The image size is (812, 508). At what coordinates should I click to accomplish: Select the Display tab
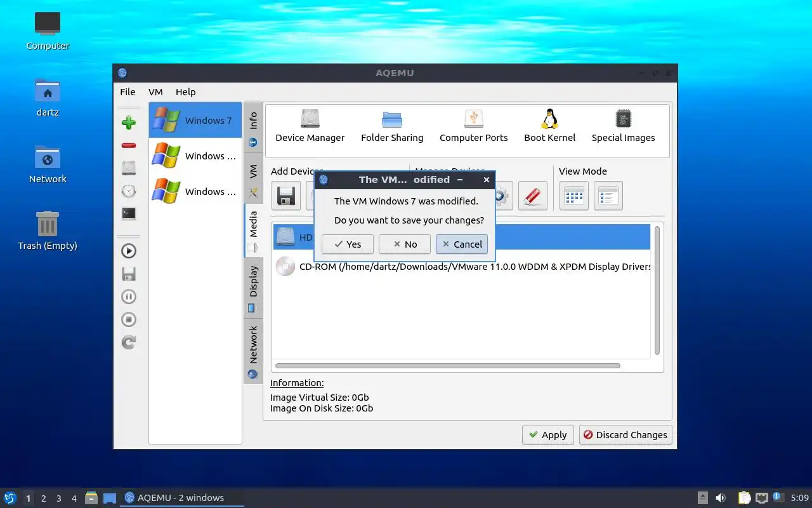253,288
